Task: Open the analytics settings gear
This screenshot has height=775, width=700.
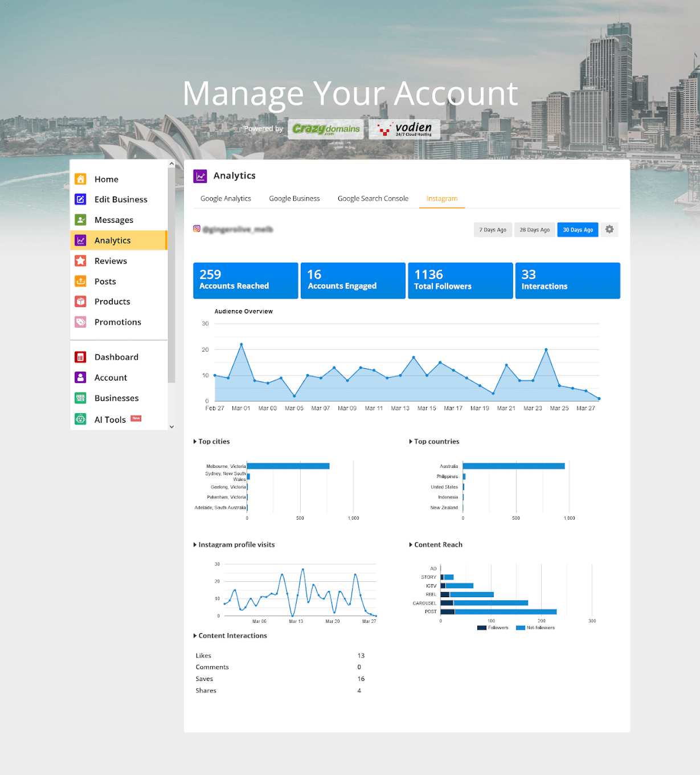Action: pos(609,229)
